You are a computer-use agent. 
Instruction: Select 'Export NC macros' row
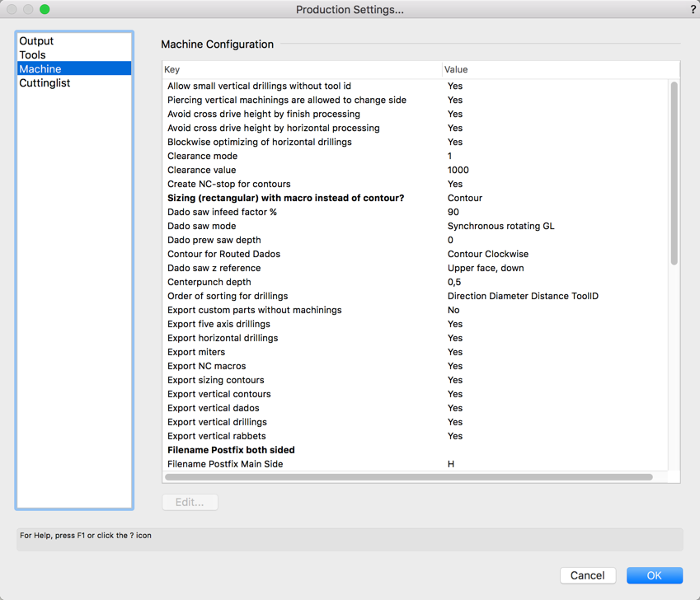(416, 366)
